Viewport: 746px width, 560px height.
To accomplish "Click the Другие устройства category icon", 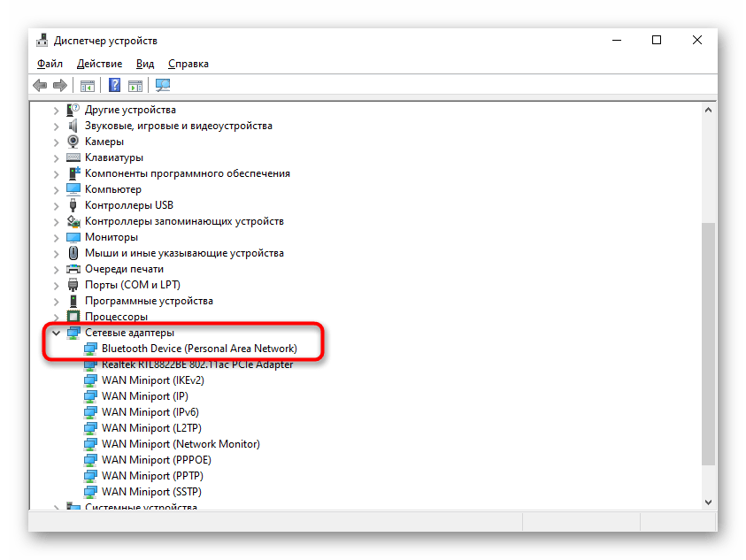I will point(73,110).
